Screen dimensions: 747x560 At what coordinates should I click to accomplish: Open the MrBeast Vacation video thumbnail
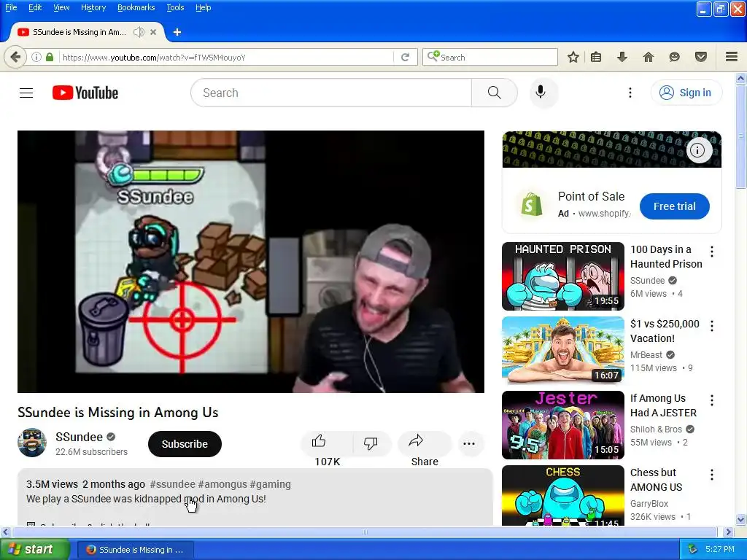[x=563, y=351]
